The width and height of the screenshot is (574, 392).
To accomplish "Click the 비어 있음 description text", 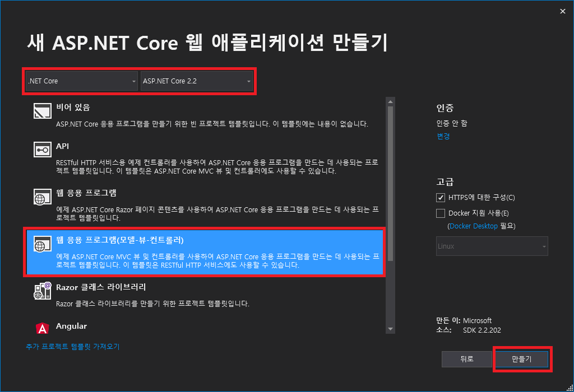I will [212, 124].
